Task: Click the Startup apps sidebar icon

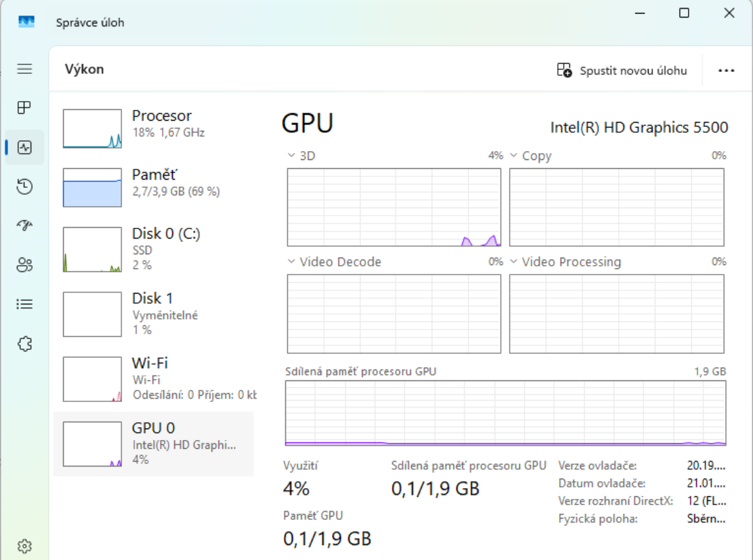Action: pos(24,226)
